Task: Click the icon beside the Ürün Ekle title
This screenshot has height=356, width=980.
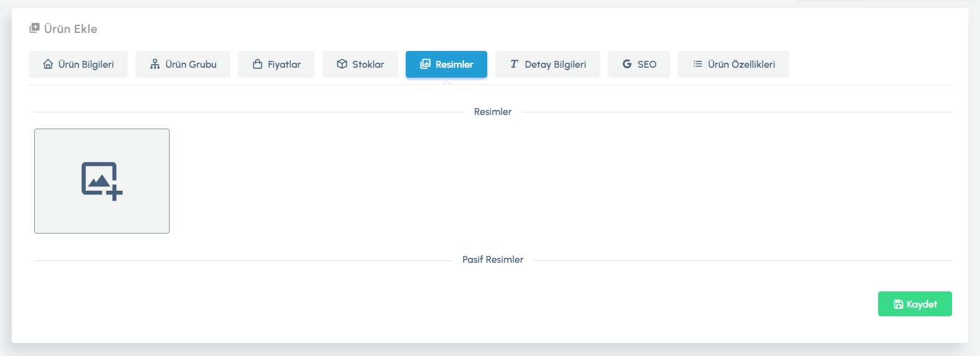Action: coord(34,29)
